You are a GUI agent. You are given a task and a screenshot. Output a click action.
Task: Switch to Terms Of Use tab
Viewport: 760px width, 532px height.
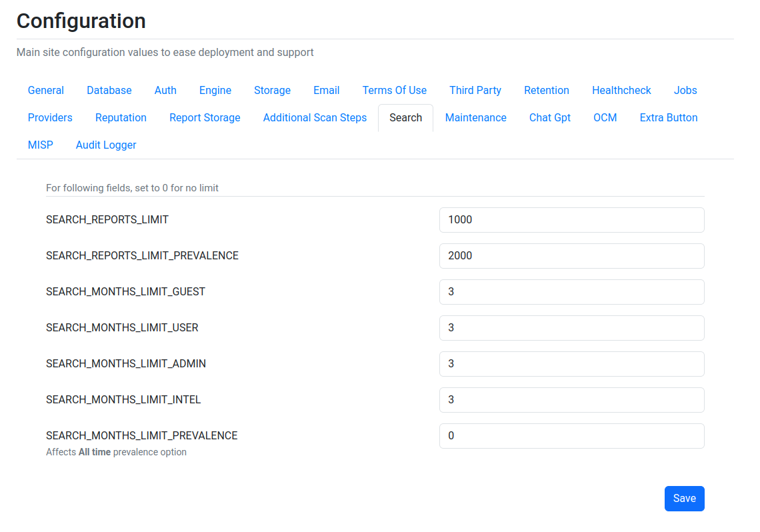pyautogui.click(x=395, y=91)
